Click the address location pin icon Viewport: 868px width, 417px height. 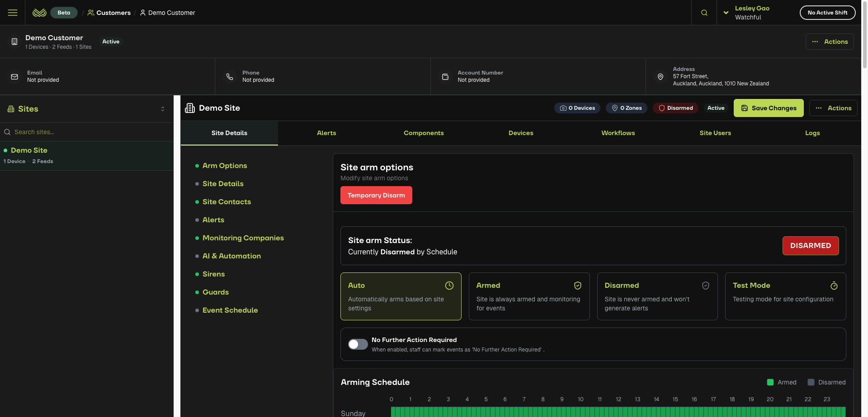[660, 77]
